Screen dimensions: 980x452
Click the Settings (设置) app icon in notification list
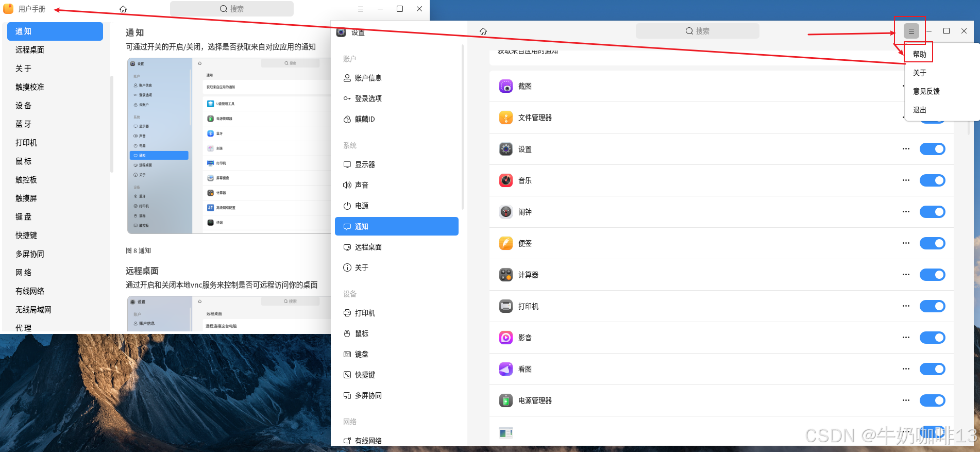(x=506, y=149)
